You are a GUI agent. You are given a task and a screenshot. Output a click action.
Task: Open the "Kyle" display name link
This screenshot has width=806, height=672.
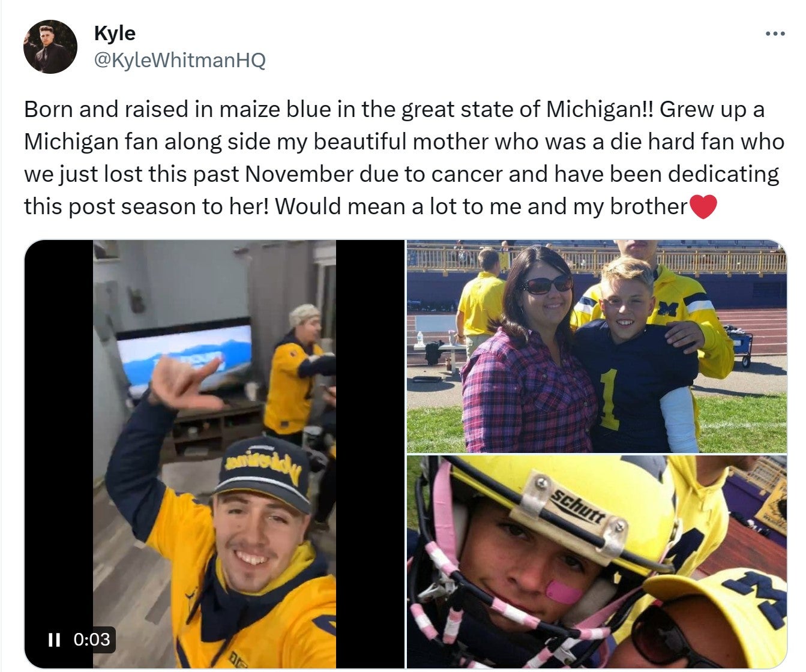click(115, 33)
